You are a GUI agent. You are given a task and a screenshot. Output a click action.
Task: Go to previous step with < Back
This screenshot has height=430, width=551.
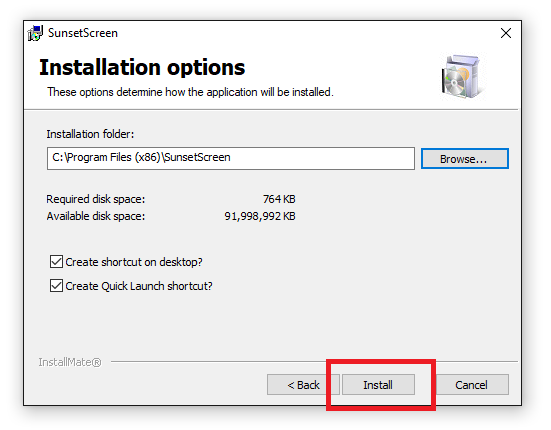(303, 385)
